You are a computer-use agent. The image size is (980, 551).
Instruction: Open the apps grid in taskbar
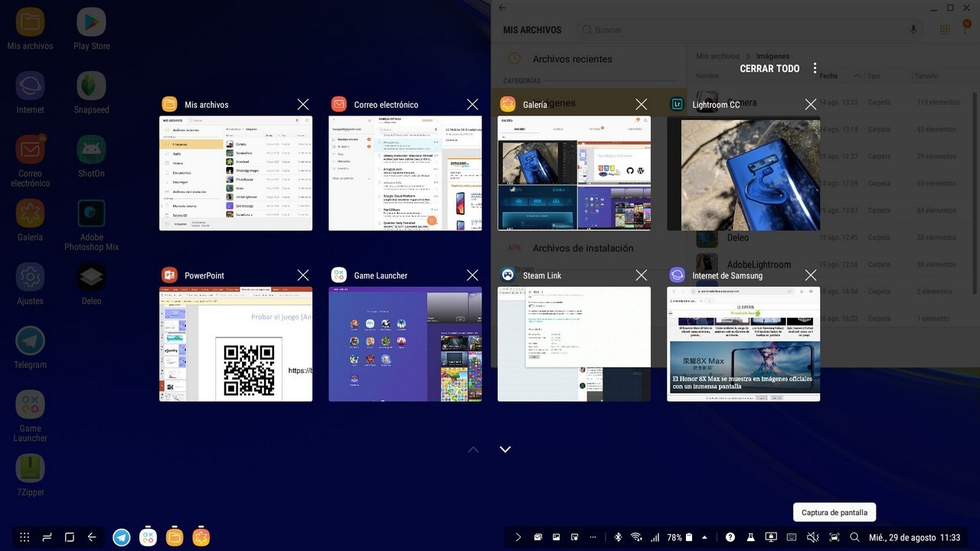coord(24,537)
